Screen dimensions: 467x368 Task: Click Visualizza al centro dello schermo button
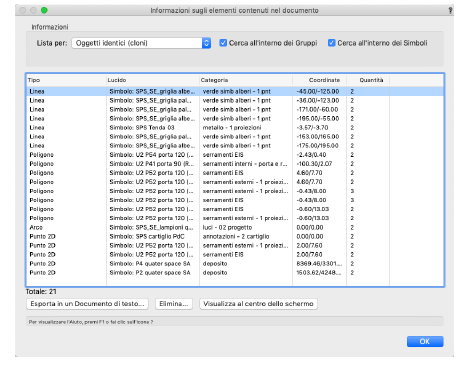(x=258, y=304)
